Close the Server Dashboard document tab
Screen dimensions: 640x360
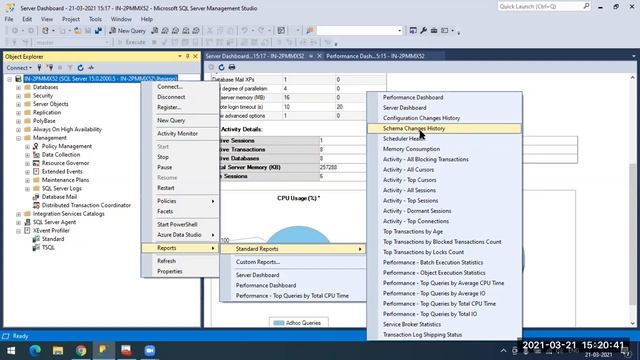(x=319, y=56)
